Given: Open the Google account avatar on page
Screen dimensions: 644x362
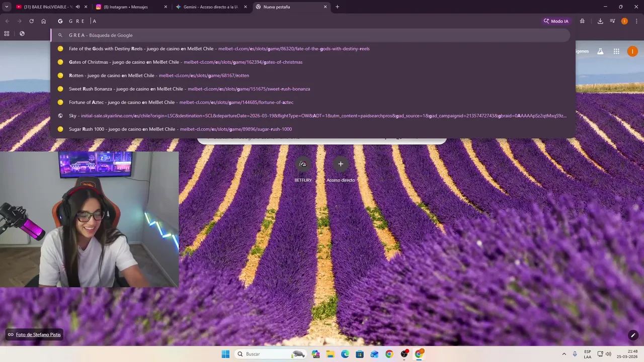Looking at the screenshot, I should pyautogui.click(x=632, y=51).
